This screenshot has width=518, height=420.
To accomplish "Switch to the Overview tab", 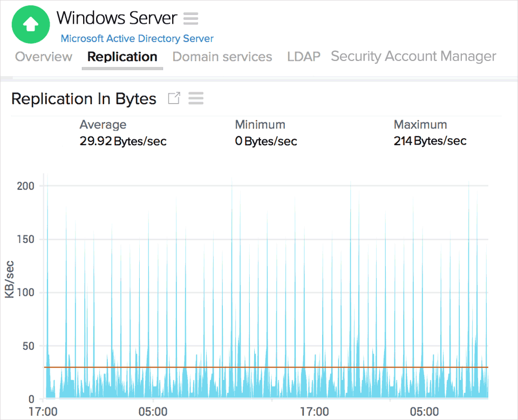I will tap(43, 56).
